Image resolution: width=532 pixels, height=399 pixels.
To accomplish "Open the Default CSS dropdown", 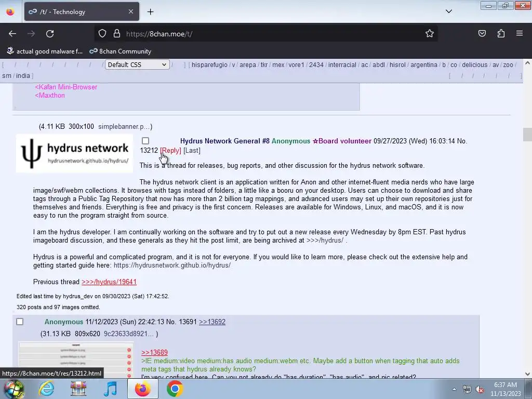I will pos(137,64).
